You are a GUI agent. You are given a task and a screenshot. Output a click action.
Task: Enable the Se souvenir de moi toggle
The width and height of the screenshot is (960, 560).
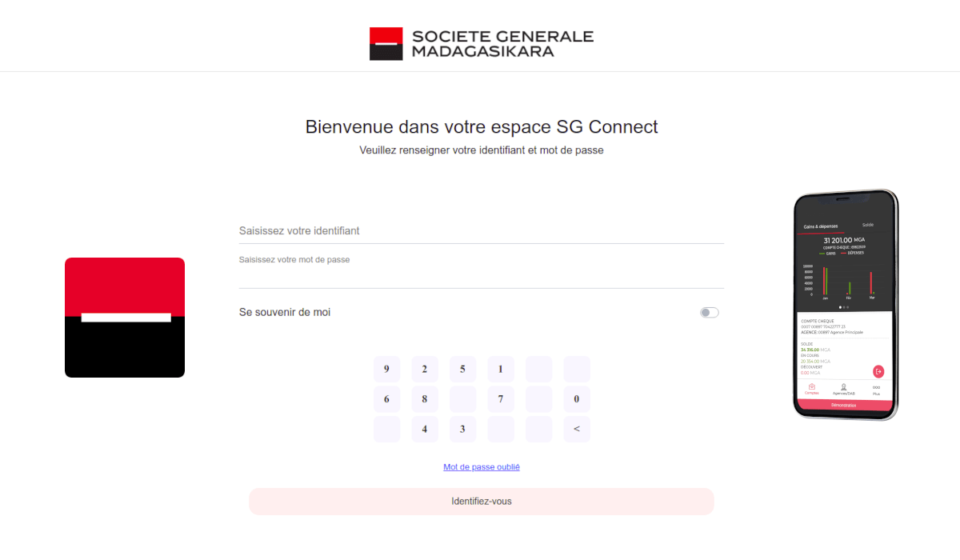[709, 312]
